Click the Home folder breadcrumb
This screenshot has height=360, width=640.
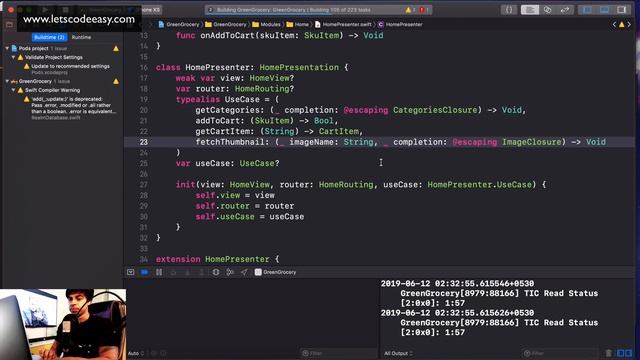click(x=298, y=24)
